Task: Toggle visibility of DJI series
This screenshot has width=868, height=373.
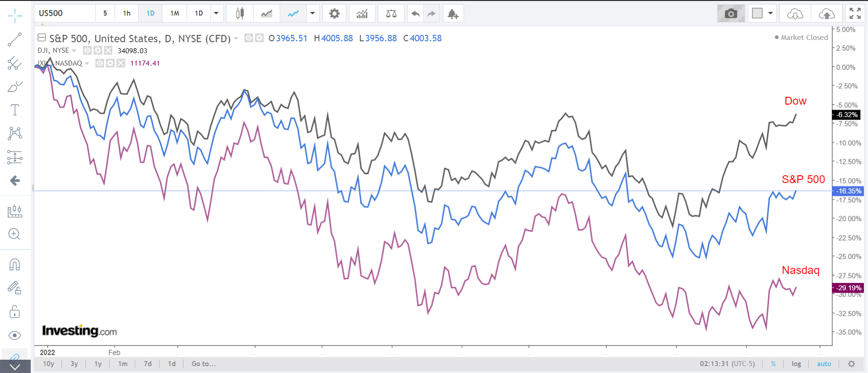Action: [87, 50]
